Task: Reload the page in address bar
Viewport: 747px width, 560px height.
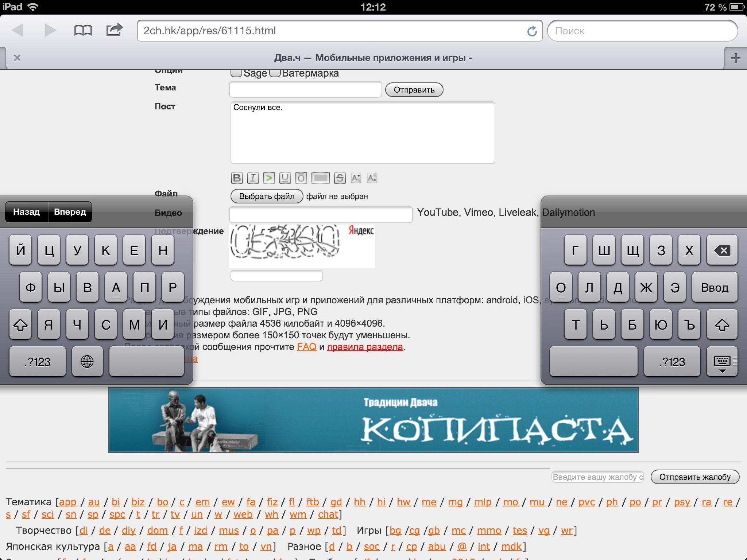Action: (x=532, y=31)
